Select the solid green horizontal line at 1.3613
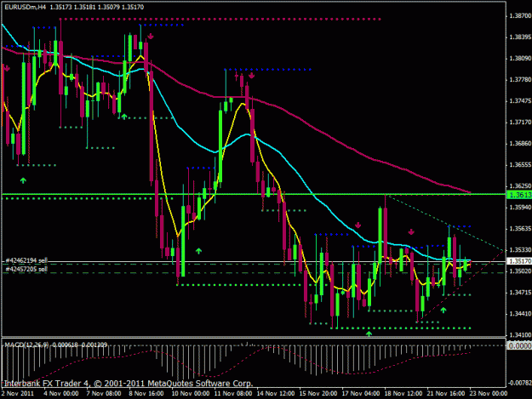This screenshot has height=399, width=532. (x=254, y=194)
